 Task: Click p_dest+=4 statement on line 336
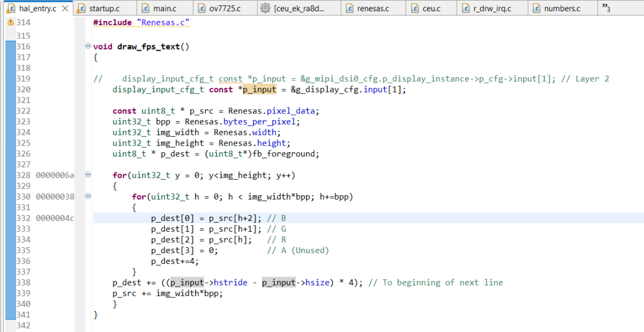tap(175, 261)
